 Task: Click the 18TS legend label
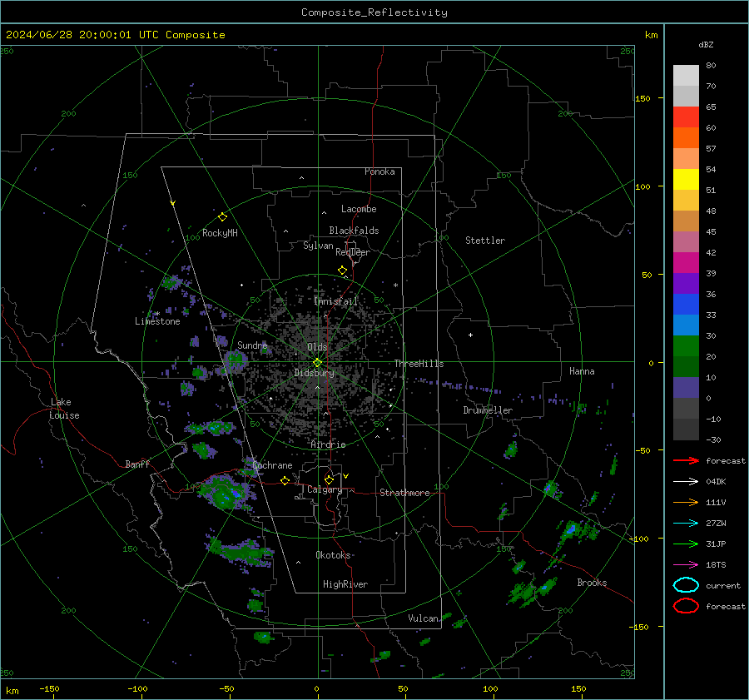point(716,565)
